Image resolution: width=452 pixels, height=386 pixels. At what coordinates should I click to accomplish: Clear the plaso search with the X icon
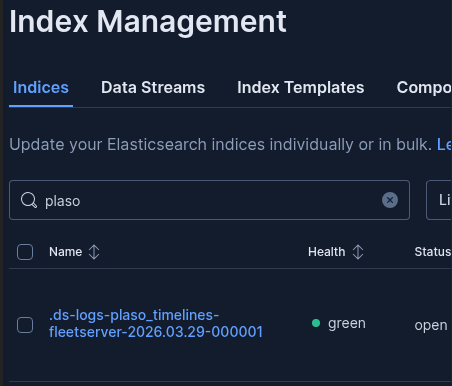click(390, 200)
